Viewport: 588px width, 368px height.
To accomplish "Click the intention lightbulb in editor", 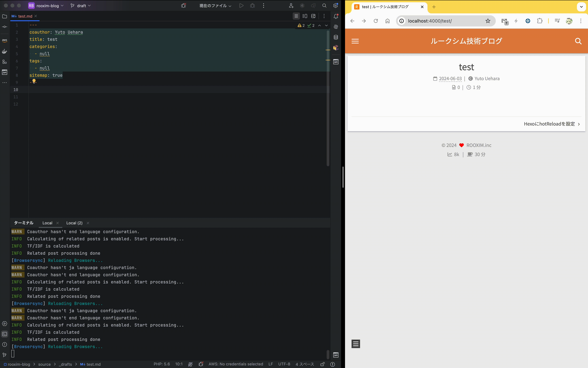I will point(34,81).
